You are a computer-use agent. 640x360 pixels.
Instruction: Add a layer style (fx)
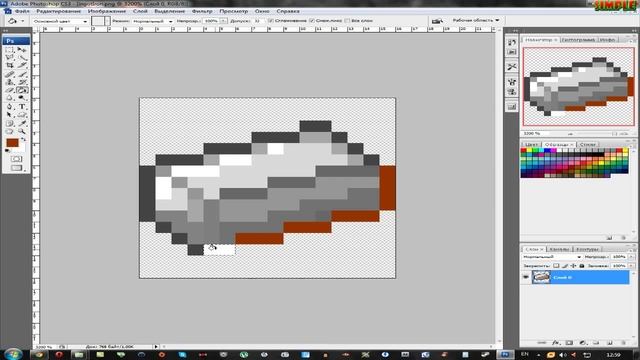pyautogui.click(x=556, y=343)
